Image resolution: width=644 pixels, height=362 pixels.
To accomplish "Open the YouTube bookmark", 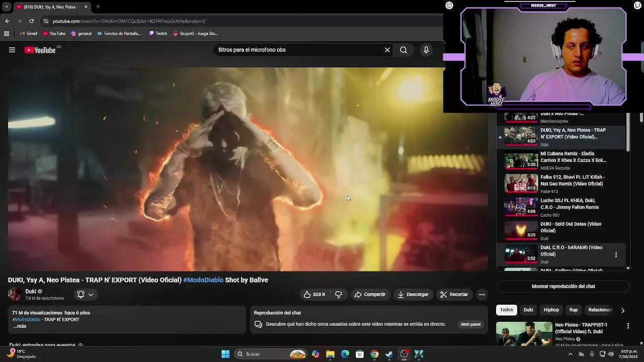I will coord(54,34).
